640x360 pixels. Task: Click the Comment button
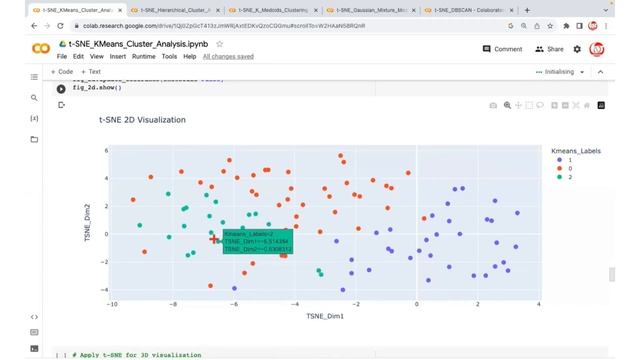(502, 49)
